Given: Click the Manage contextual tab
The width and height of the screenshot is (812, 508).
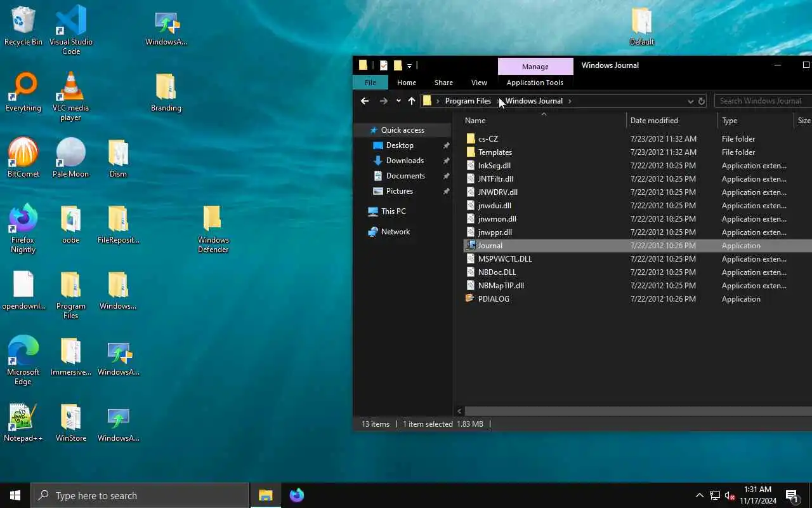Looking at the screenshot, I should [535, 66].
